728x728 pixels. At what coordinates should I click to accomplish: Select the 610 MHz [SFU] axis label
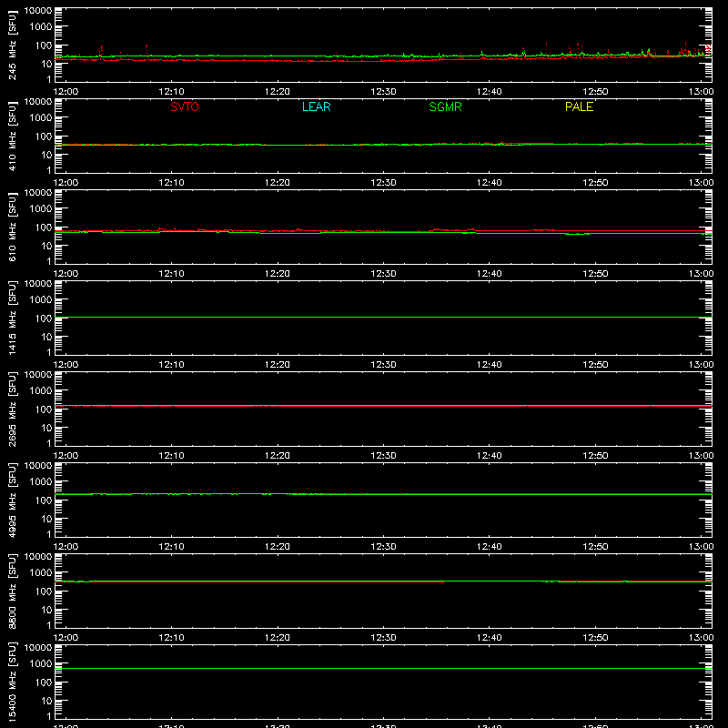pos(12,227)
